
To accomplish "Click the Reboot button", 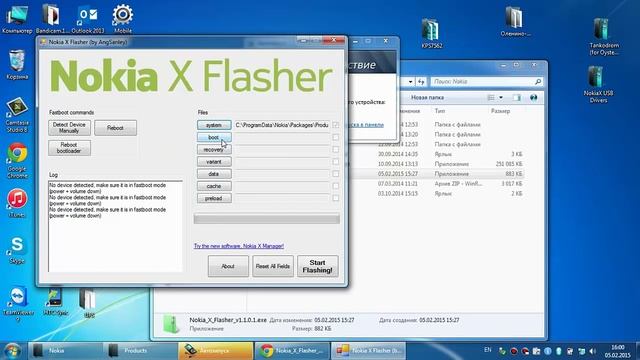I will pos(116,128).
